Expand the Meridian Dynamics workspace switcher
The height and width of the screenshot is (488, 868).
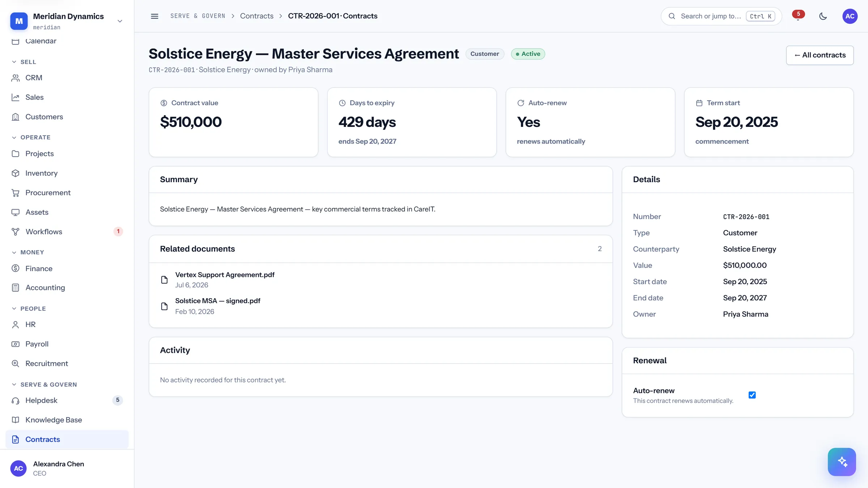120,21
